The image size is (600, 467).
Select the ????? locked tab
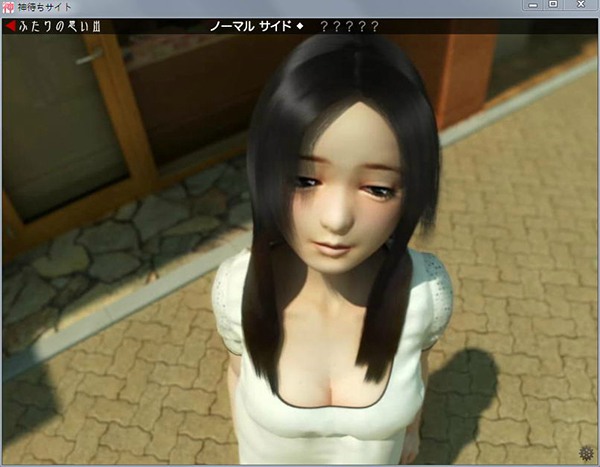point(349,26)
